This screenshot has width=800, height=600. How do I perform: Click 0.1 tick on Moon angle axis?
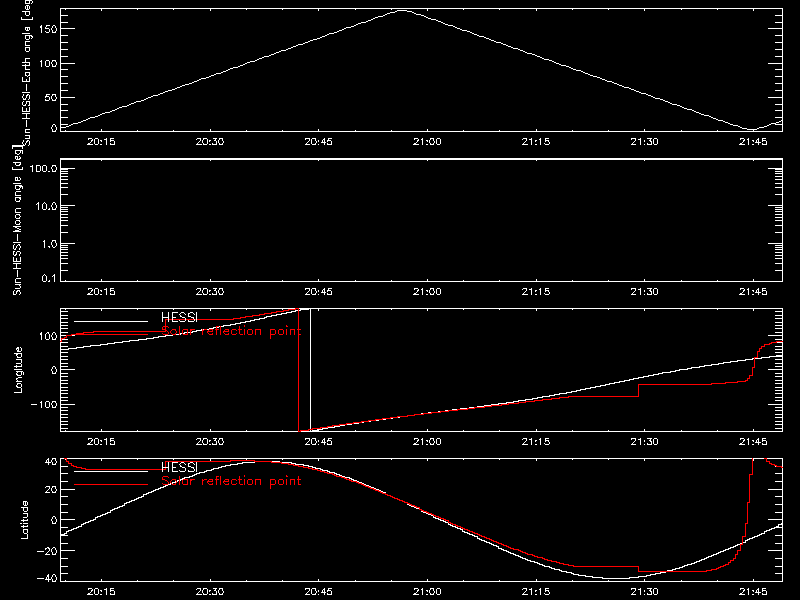point(49,278)
